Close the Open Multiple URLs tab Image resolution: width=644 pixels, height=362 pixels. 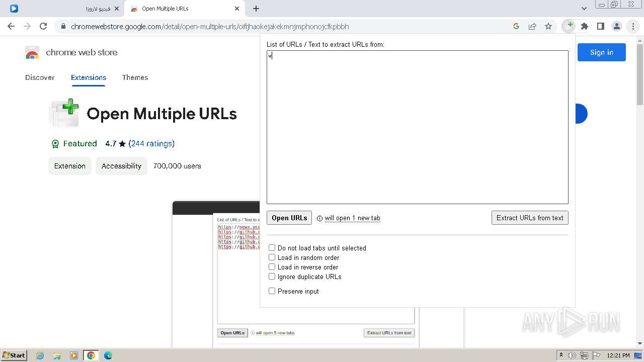(237, 9)
